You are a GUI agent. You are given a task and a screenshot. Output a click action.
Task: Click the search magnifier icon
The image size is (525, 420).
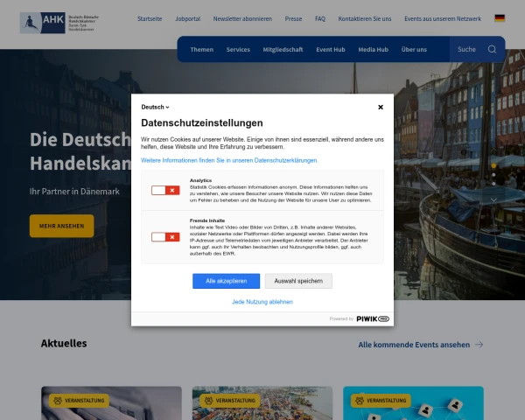492,49
